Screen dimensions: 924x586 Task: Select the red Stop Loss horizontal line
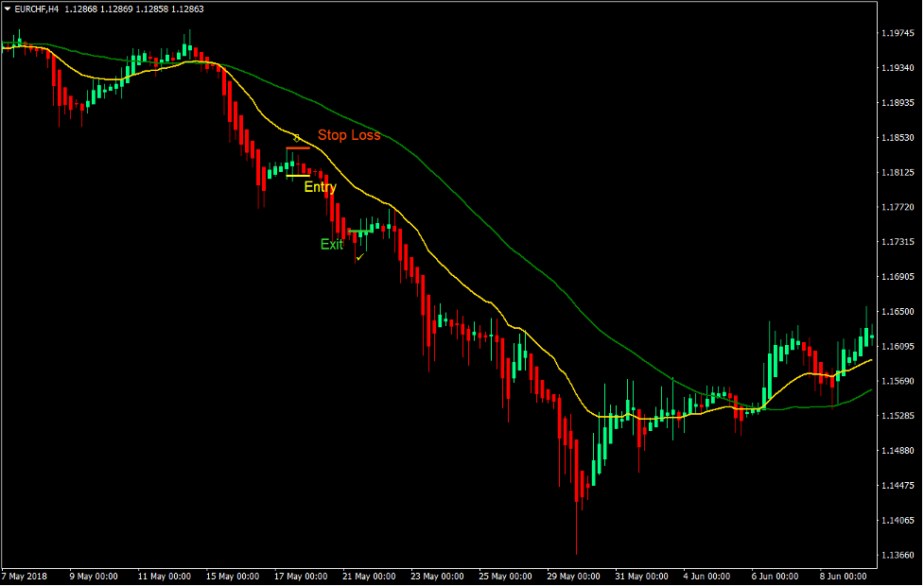point(298,148)
